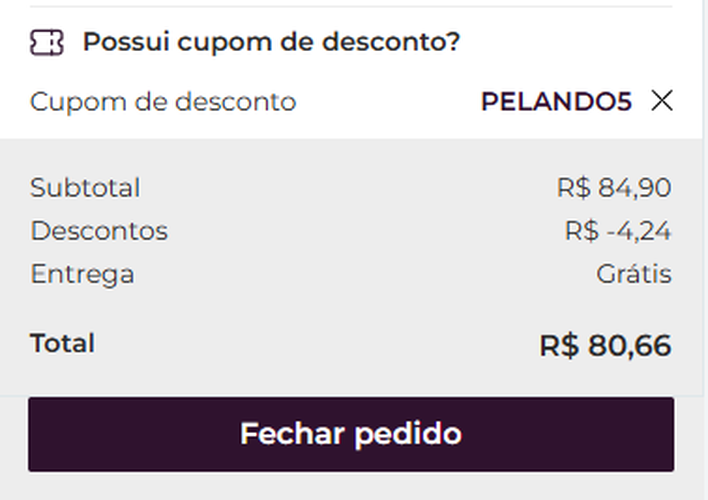
Task: Click the applied coupon code PELANDO5
Action: (x=556, y=102)
